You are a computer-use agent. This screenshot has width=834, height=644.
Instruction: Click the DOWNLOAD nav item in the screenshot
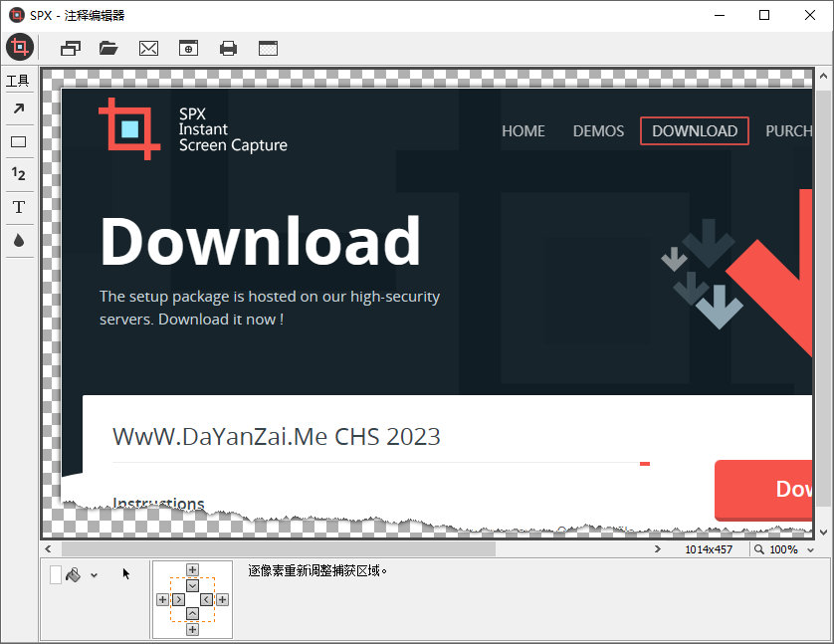coord(695,130)
